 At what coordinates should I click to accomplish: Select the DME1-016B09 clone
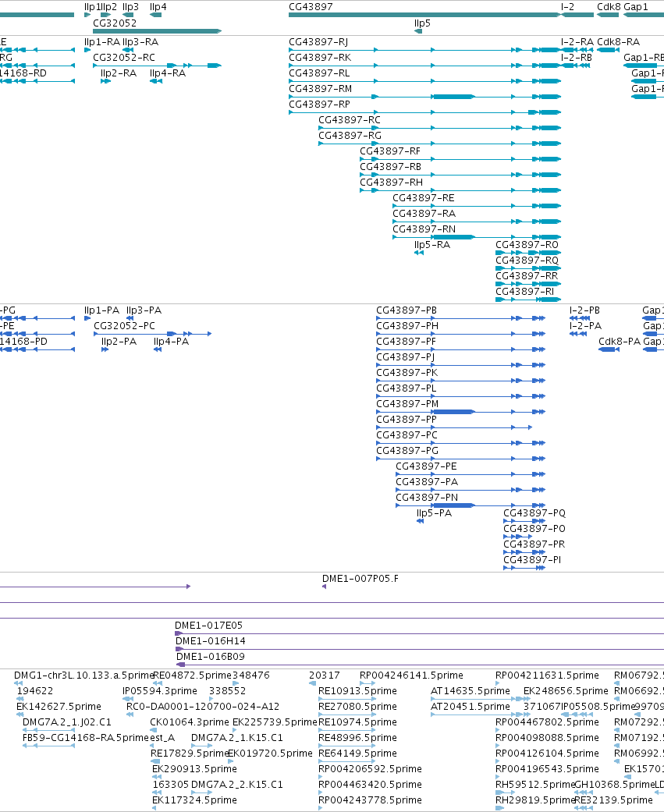click(420, 665)
